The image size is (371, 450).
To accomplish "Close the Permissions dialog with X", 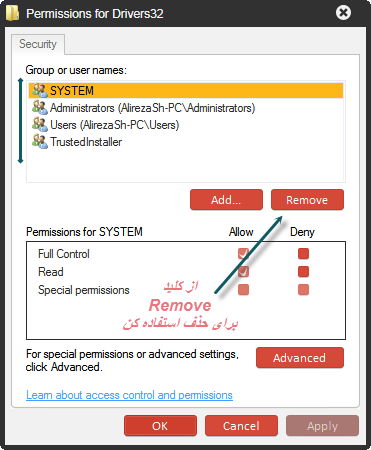I will 343,13.
